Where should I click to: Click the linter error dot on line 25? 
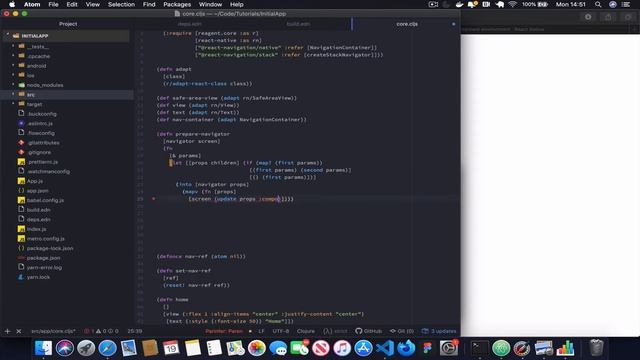[154, 199]
